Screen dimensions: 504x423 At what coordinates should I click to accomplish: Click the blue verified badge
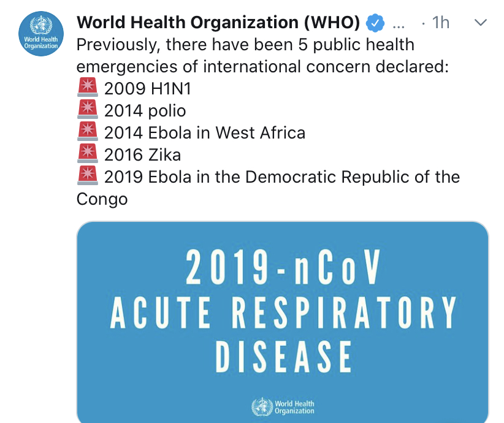tap(375, 23)
